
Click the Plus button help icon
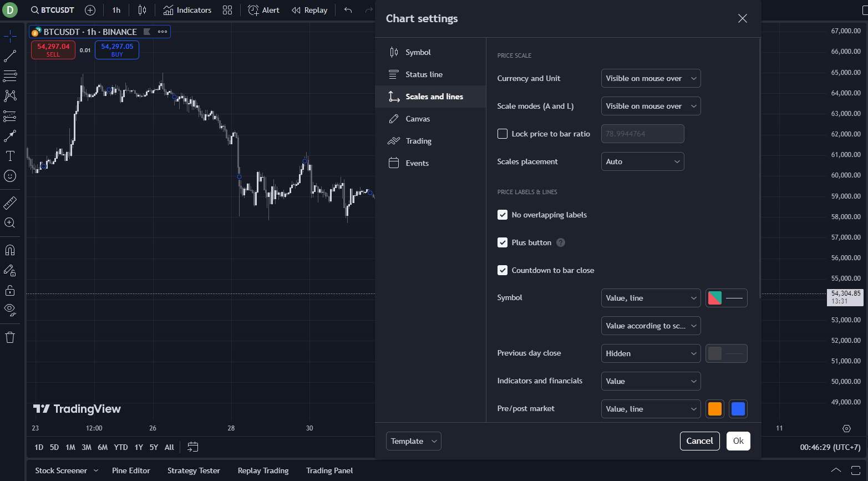coord(561,242)
